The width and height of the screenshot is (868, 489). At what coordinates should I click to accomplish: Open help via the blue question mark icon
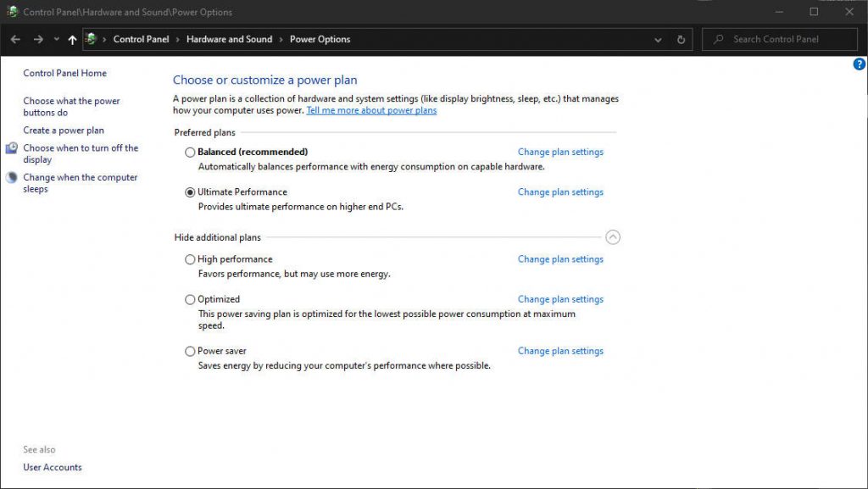click(859, 64)
